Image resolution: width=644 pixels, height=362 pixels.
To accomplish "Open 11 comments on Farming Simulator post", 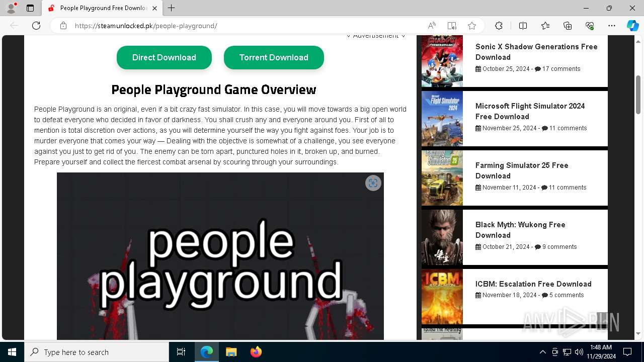I will [x=563, y=188].
